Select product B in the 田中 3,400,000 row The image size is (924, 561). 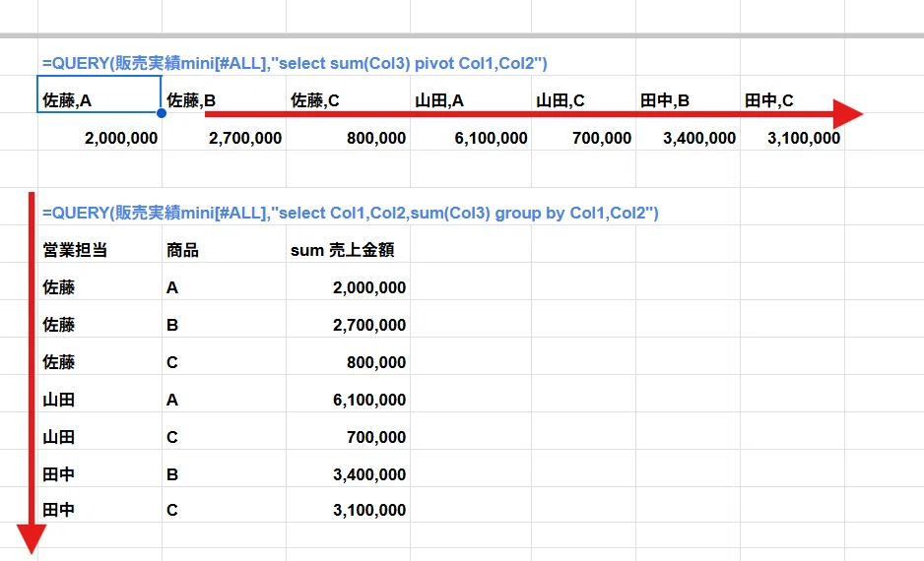[x=224, y=468]
